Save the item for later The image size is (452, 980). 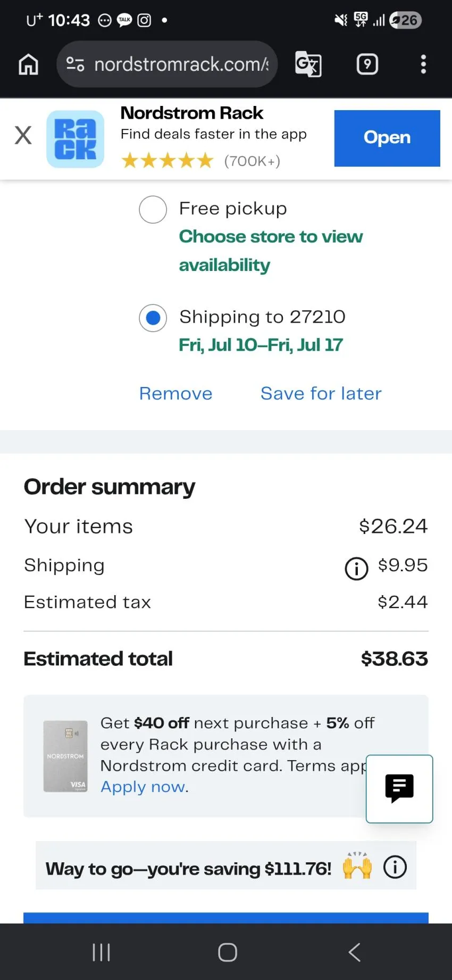point(321,393)
